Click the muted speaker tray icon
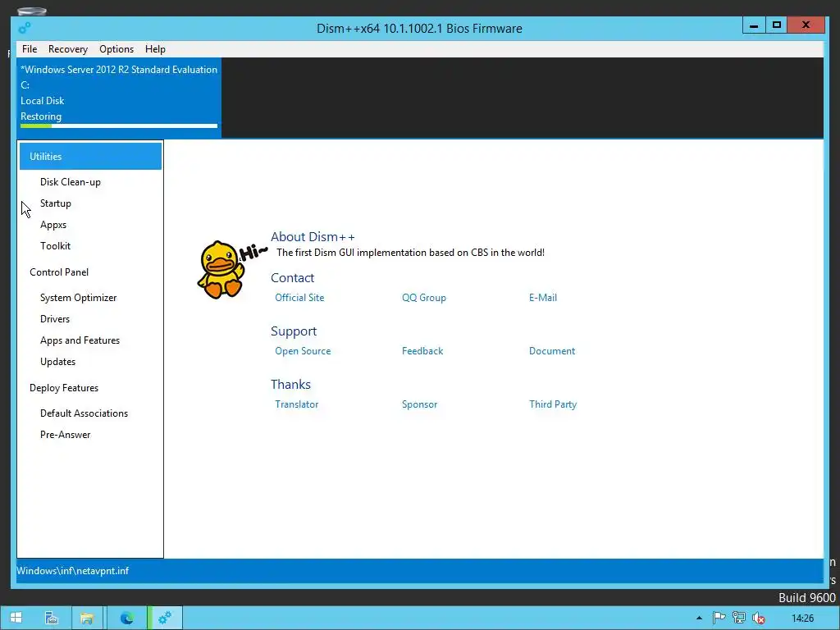Viewport: 840px width, 630px height. (759, 619)
